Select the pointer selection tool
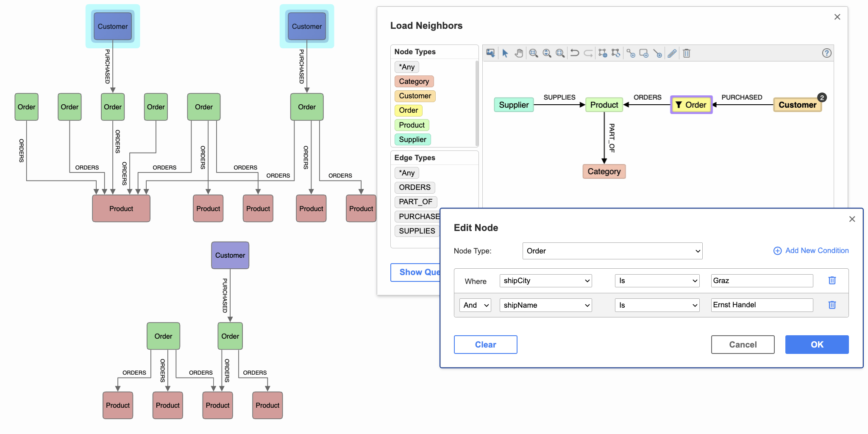868x434 pixels. pyautogui.click(x=505, y=53)
